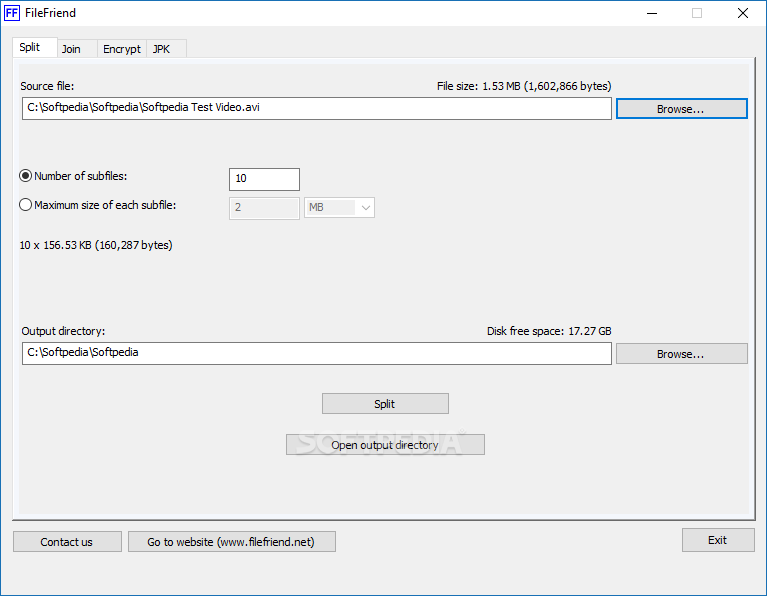The height and width of the screenshot is (596, 767).
Task: Close the FileFriend window
Action: click(x=743, y=13)
